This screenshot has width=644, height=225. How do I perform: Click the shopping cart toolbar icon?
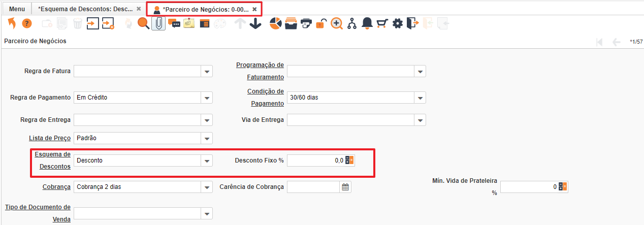(x=382, y=23)
